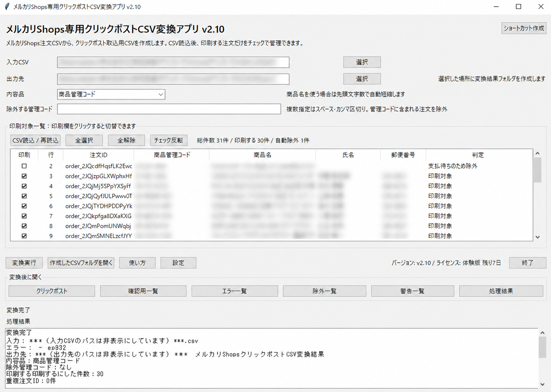The width and height of the screenshot is (551, 392).
Task: Open the 警告一覧 button
Action: pos(412,291)
